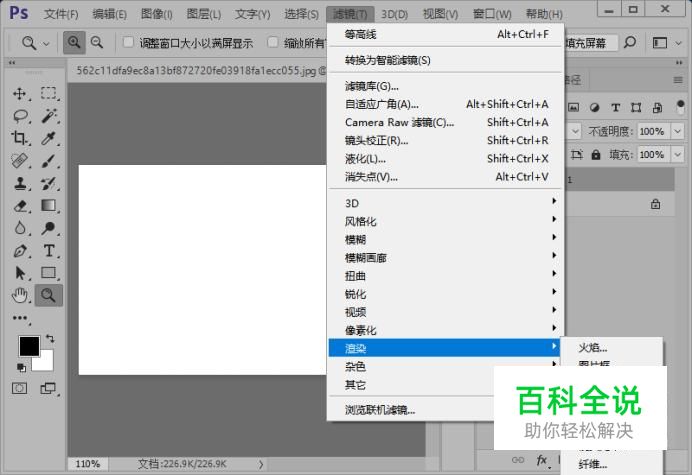692x475 pixels.
Task: Open the Edit Toolbar three-dots button
Action: (x=20, y=318)
